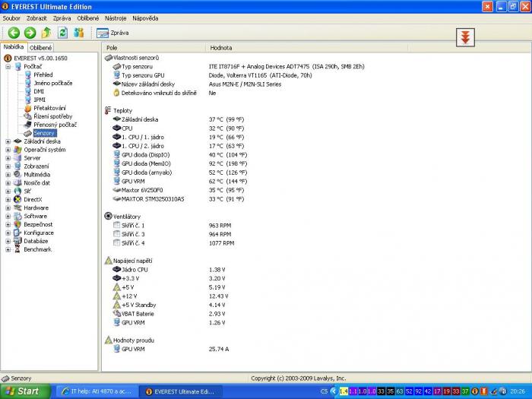Click the Up level toolbar icon
The width and height of the screenshot is (532, 399).
tap(46, 33)
